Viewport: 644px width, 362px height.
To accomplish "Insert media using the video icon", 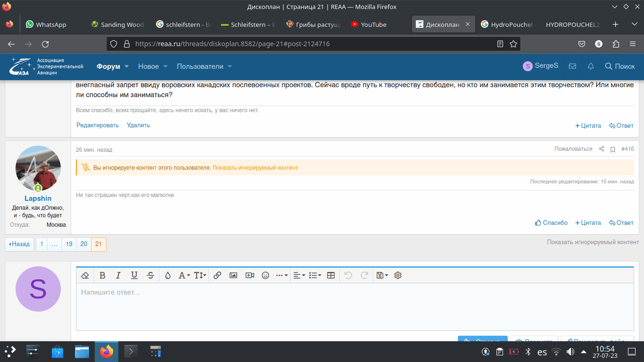I will click(249, 275).
